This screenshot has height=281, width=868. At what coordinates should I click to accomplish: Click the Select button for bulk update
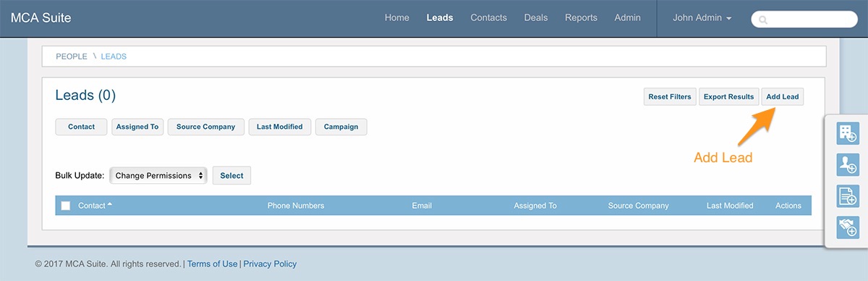point(231,175)
